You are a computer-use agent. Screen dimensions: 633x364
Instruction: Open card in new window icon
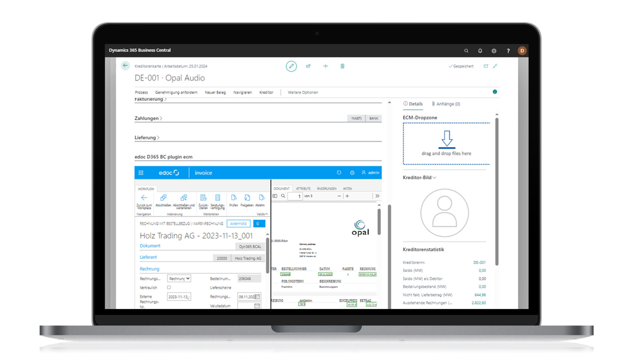[486, 66]
